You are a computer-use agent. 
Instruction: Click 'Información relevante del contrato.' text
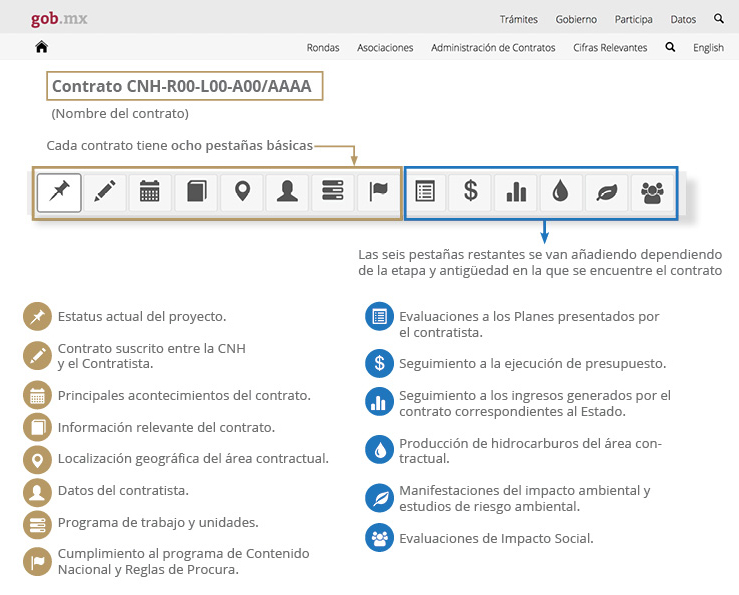(x=166, y=427)
